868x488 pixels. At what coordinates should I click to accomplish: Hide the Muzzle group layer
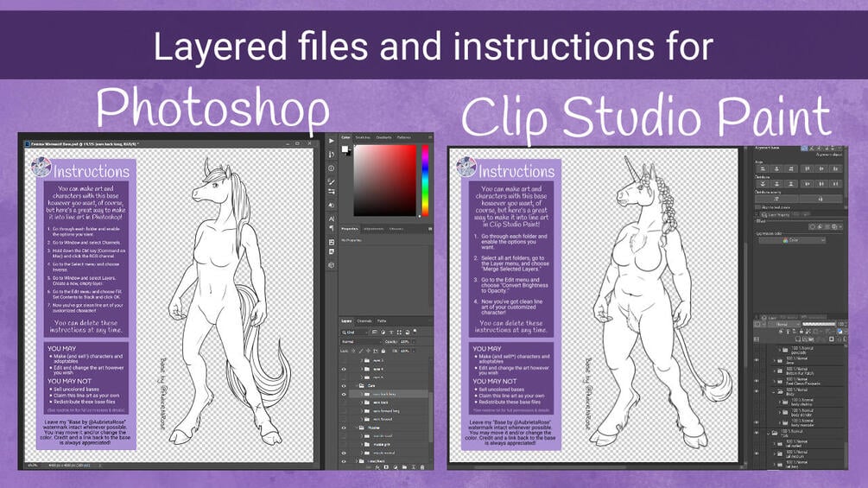[344, 428]
